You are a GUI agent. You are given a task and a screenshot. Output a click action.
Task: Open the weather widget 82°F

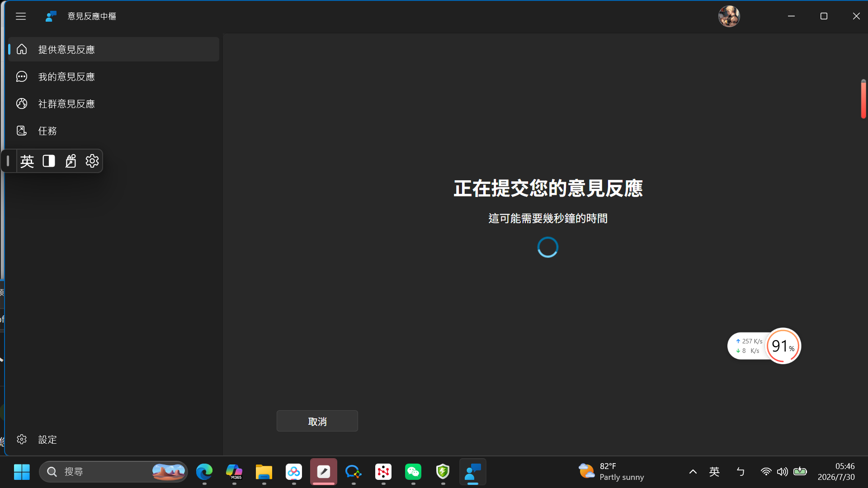(612, 472)
